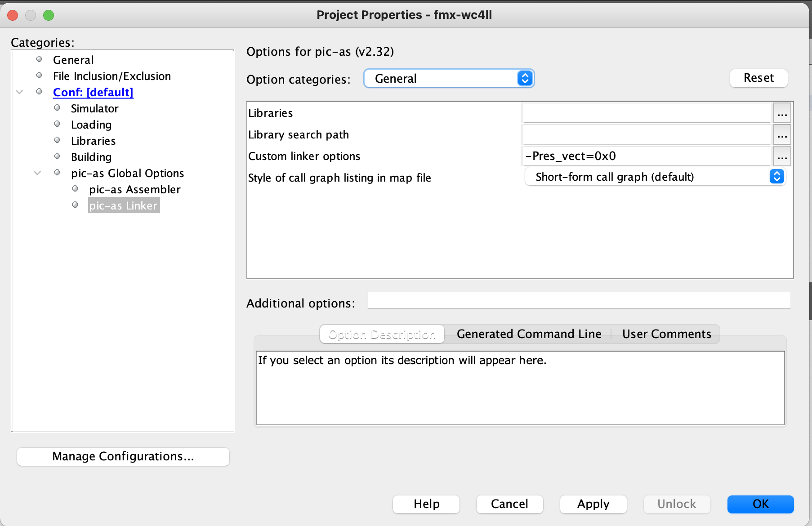Image resolution: width=812 pixels, height=526 pixels.
Task: Collapse the pic-as Global Options node
Action: tap(37, 173)
